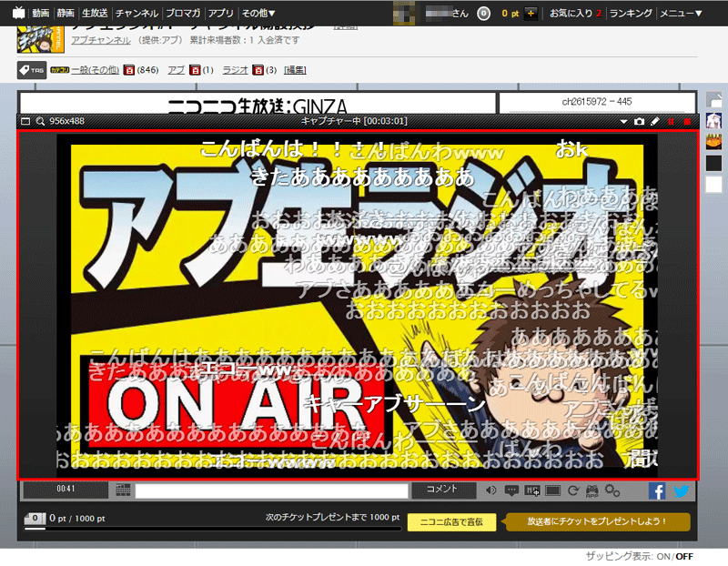
Task: Click the user avatar in top bar
Action: coord(404,13)
